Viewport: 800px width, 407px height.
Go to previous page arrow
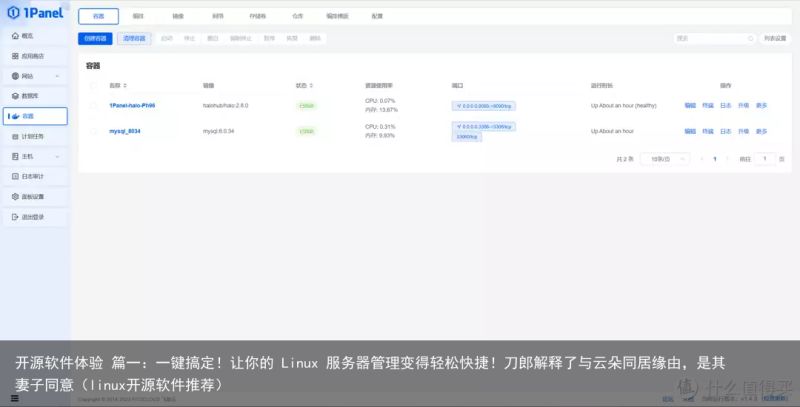click(702, 159)
